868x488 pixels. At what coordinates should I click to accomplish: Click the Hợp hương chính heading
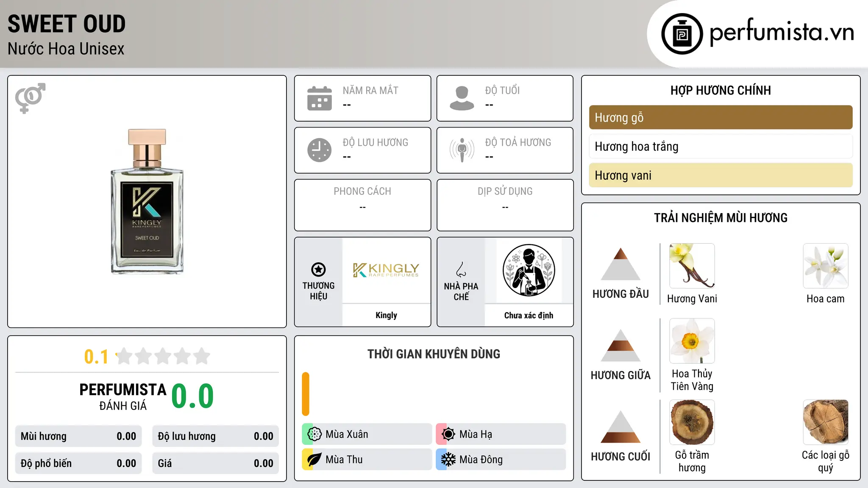[x=721, y=90]
